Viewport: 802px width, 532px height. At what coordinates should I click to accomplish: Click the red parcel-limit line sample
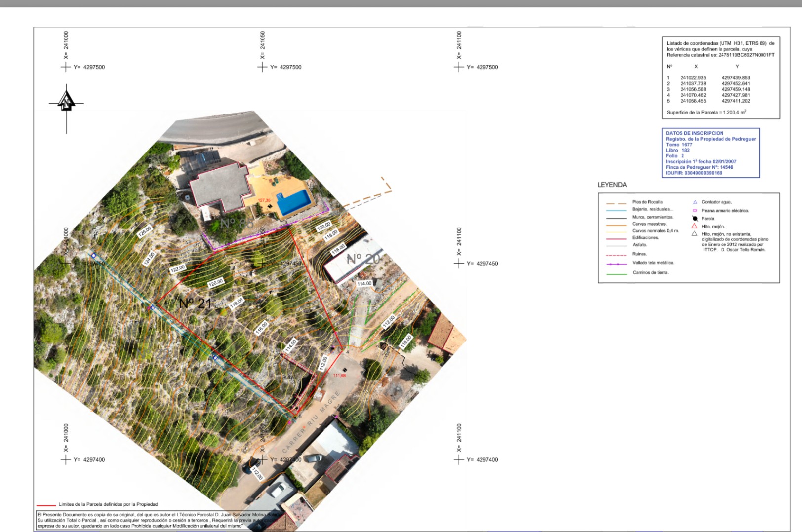pyautogui.click(x=46, y=505)
